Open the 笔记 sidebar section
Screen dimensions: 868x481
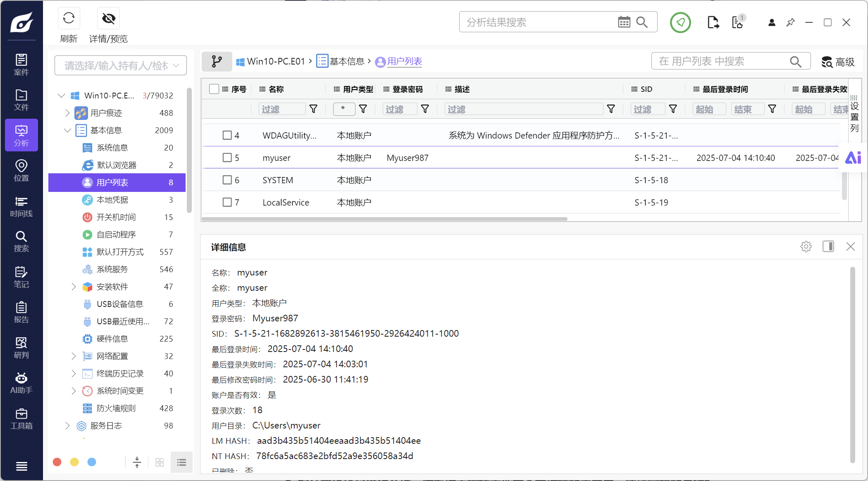click(21, 277)
